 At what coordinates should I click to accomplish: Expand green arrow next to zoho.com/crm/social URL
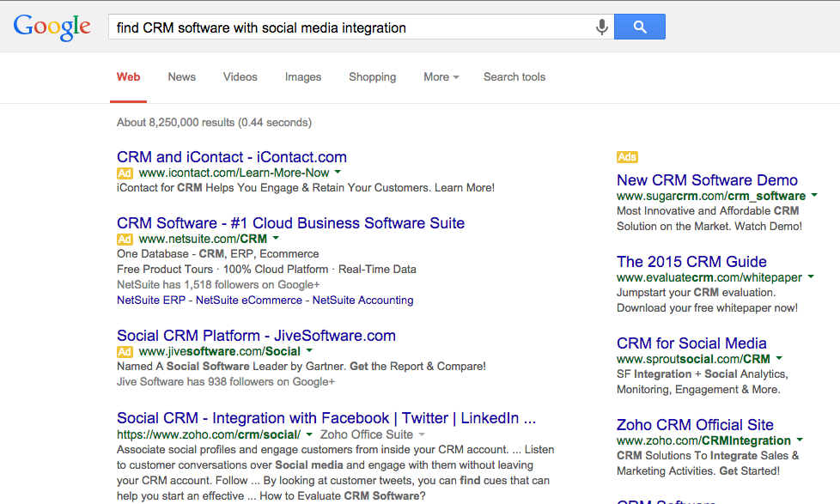pos(309,434)
